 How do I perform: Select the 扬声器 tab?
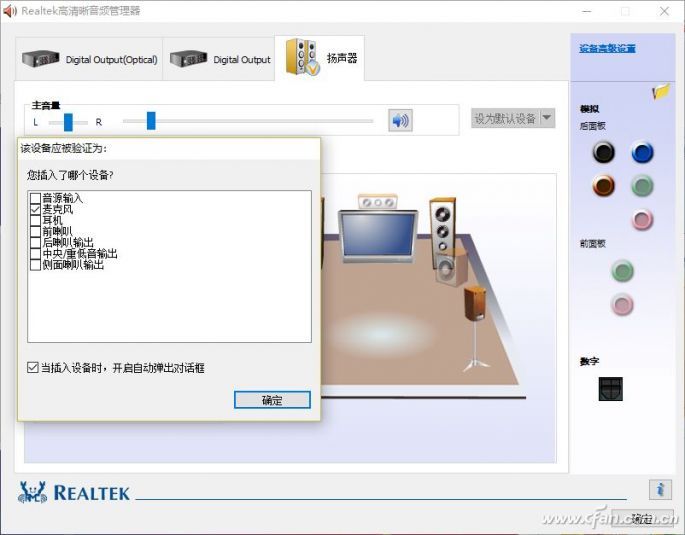pos(320,58)
